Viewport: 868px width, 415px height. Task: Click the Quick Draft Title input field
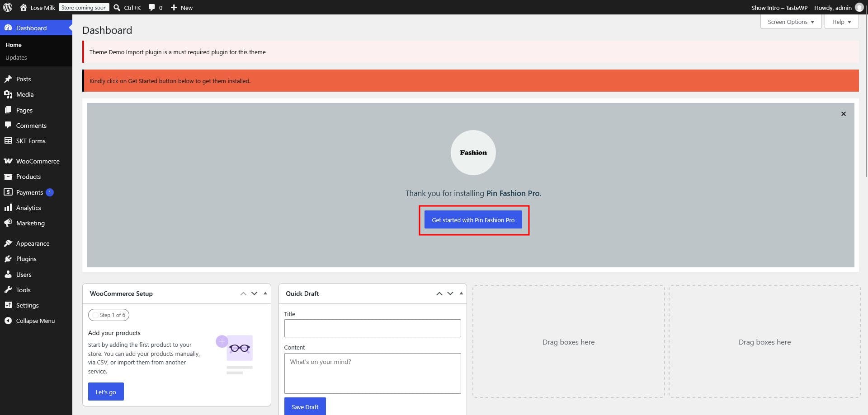tap(373, 328)
